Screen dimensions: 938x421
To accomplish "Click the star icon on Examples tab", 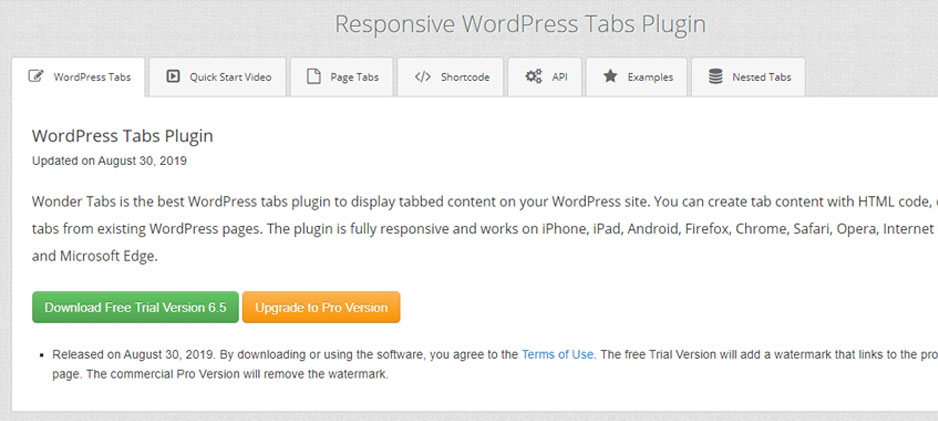I will (x=610, y=77).
